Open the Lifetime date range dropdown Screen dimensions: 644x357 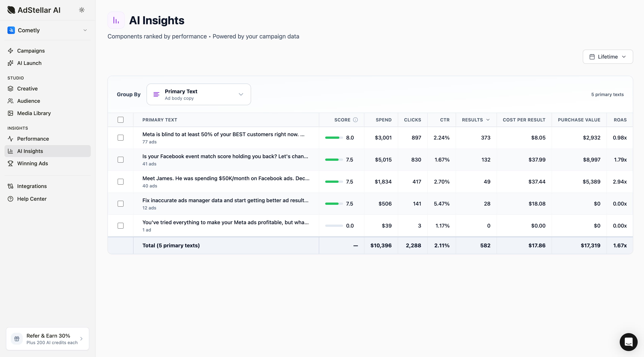click(608, 57)
